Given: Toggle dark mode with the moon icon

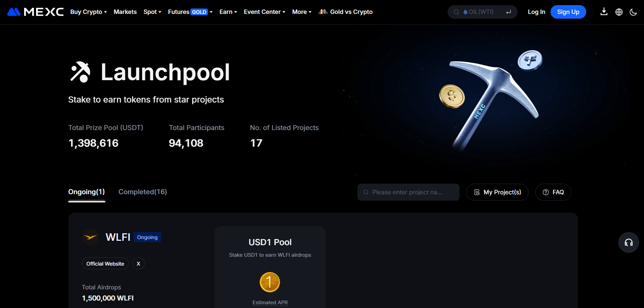Looking at the screenshot, I should pos(633,12).
